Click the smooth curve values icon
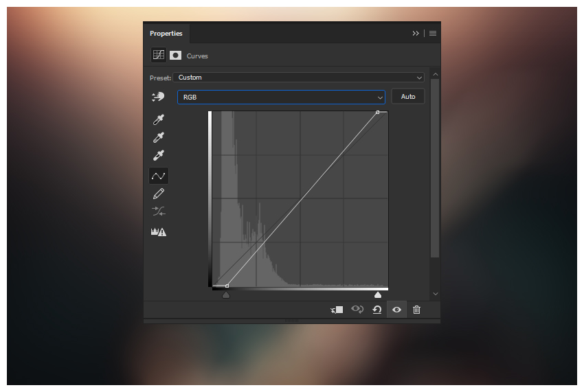 coord(159,211)
